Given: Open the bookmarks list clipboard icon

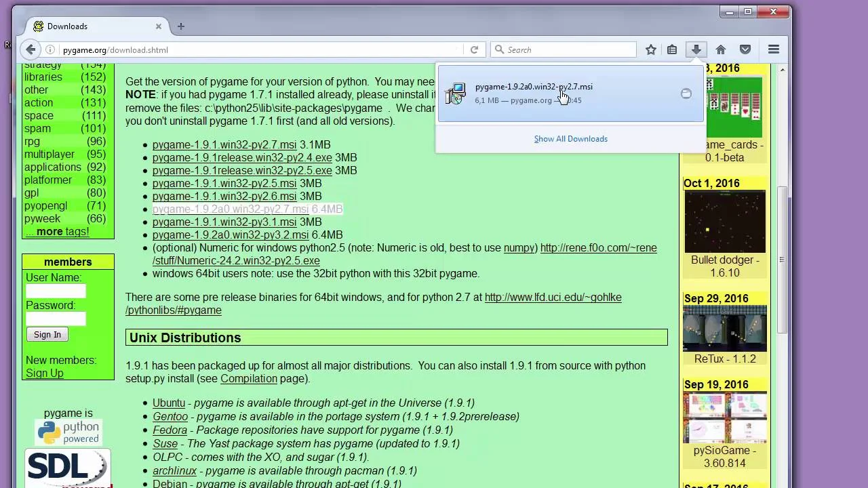Looking at the screenshot, I should [672, 49].
